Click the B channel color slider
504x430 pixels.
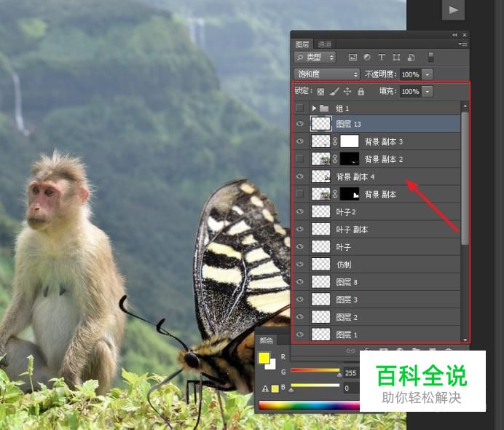click(315, 387)
